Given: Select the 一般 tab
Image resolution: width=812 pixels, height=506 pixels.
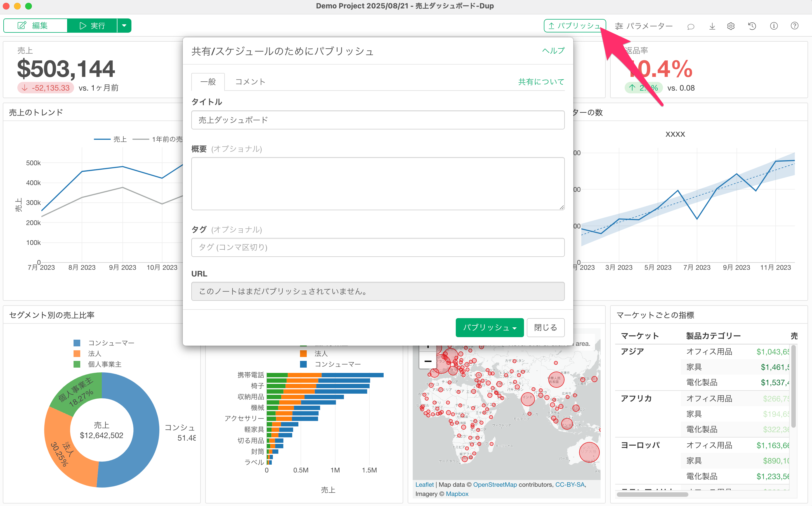Looking at the screenshot, I should pyautogui.click(x=208, y=82).
